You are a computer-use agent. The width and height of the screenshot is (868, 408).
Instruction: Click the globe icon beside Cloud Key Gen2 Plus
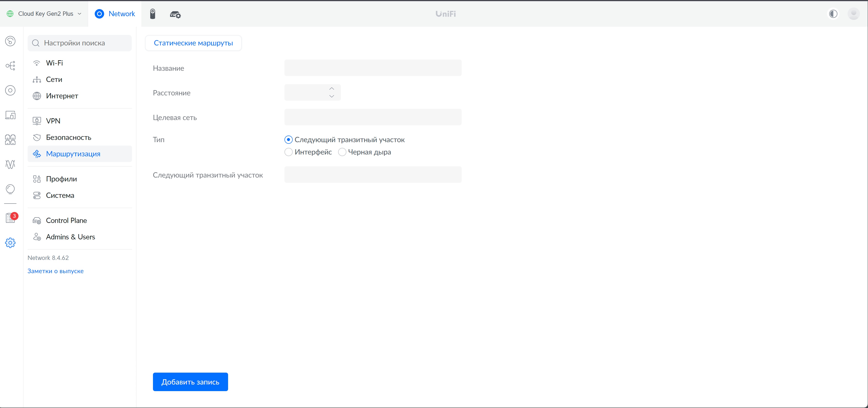point(10,13)
